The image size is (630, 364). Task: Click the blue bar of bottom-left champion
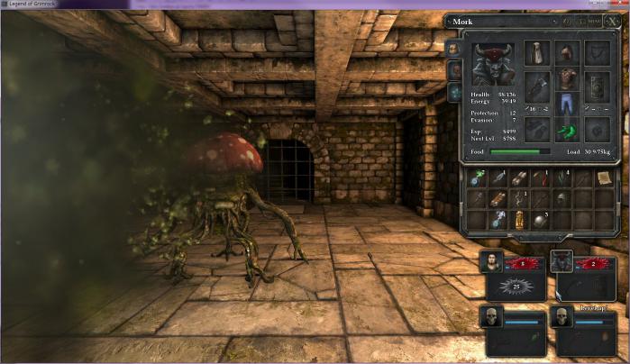(x=522, y=323)
